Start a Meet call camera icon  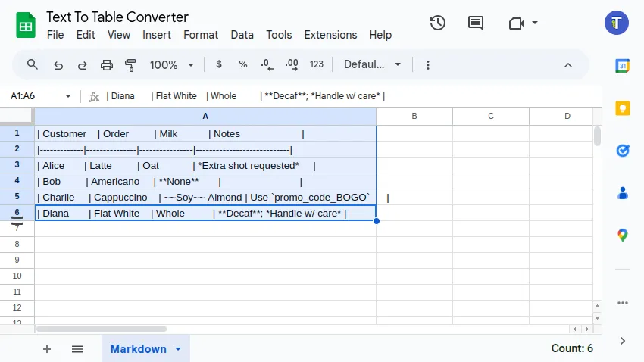[516, 23]
